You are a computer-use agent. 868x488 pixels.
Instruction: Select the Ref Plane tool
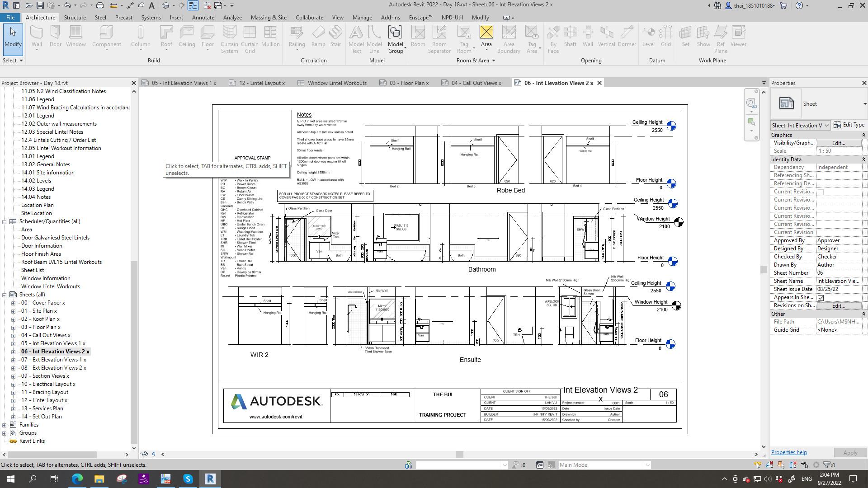(x=720, y=38)
